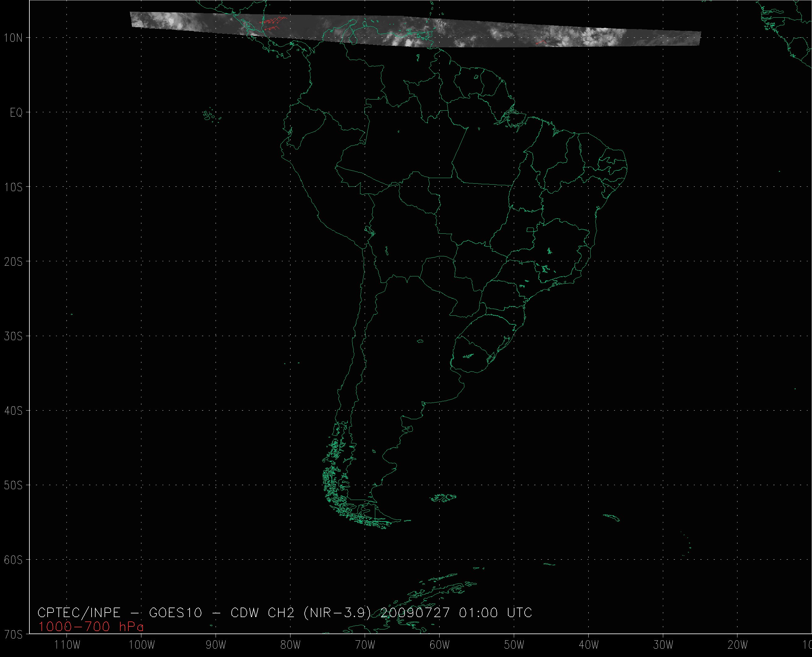The height and width of the screenshot is (657, 812).
Task: Click the red wind barbs over Central America
Action: [273, 22]
